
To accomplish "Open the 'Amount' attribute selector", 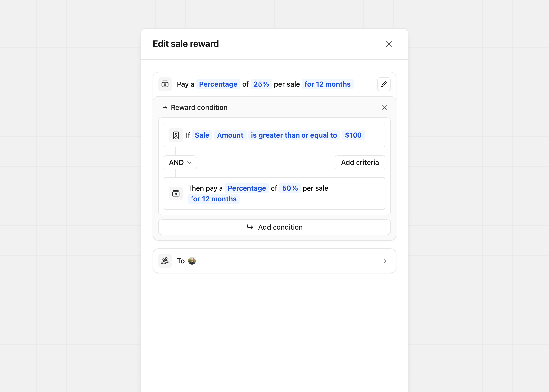I will coord(230,135).
